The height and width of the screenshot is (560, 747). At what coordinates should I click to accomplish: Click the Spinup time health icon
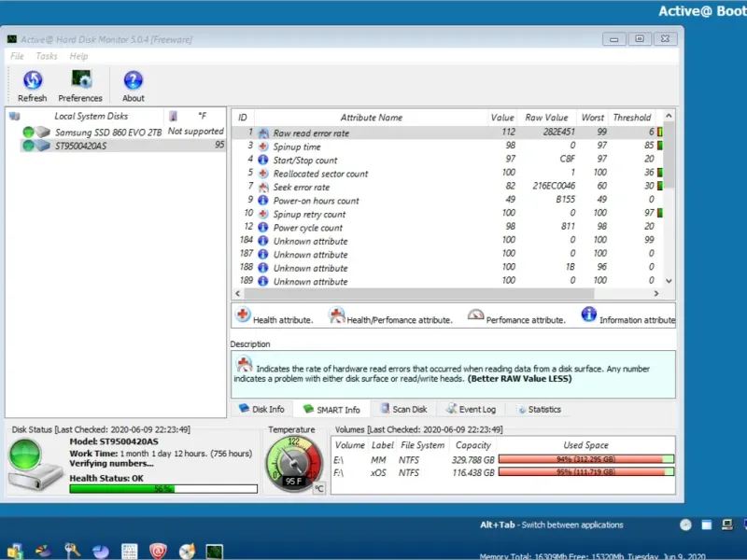tap(263, 147)
